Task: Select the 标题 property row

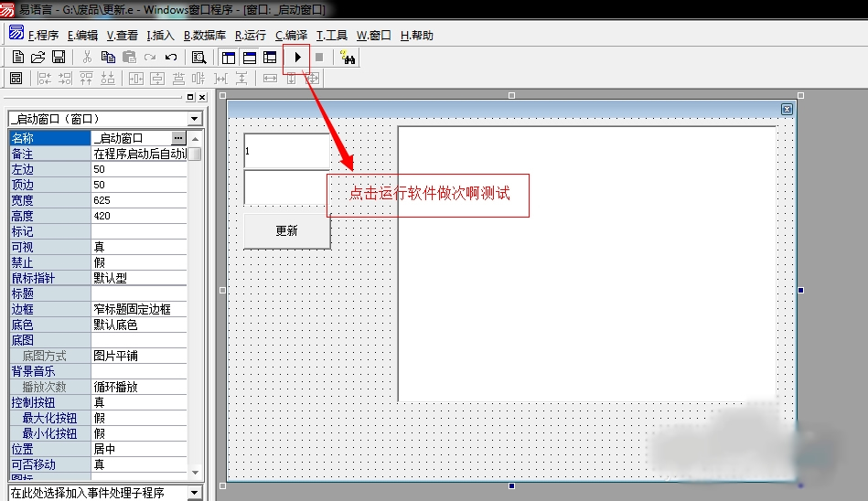Action: tap(98, 293)
